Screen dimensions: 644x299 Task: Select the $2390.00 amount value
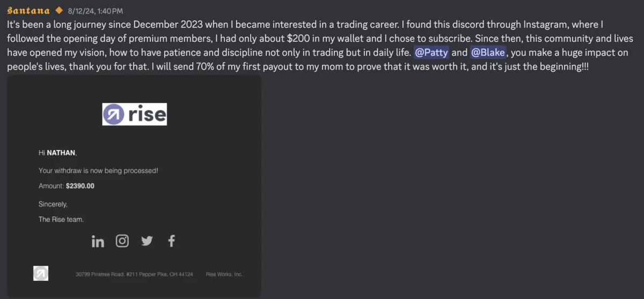[x=80, y=186]
